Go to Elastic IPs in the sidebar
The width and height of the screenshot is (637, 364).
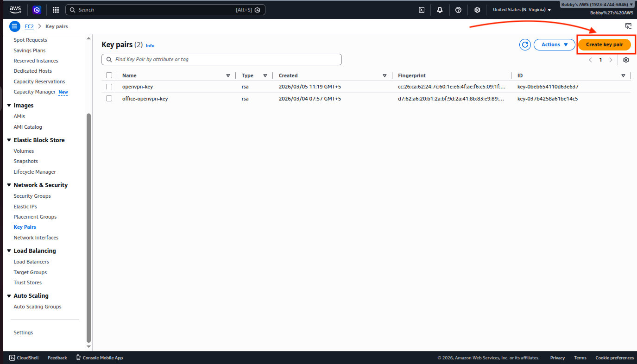[x=25, y=207]
